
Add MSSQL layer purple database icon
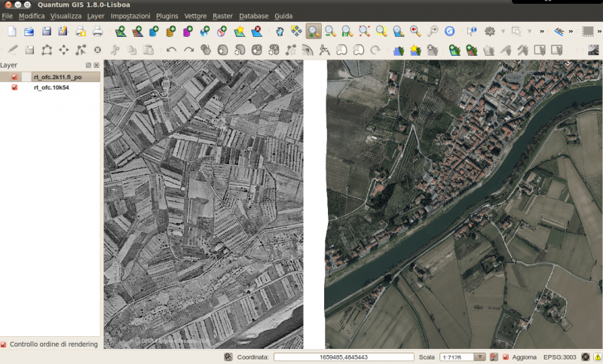(188, 31)
